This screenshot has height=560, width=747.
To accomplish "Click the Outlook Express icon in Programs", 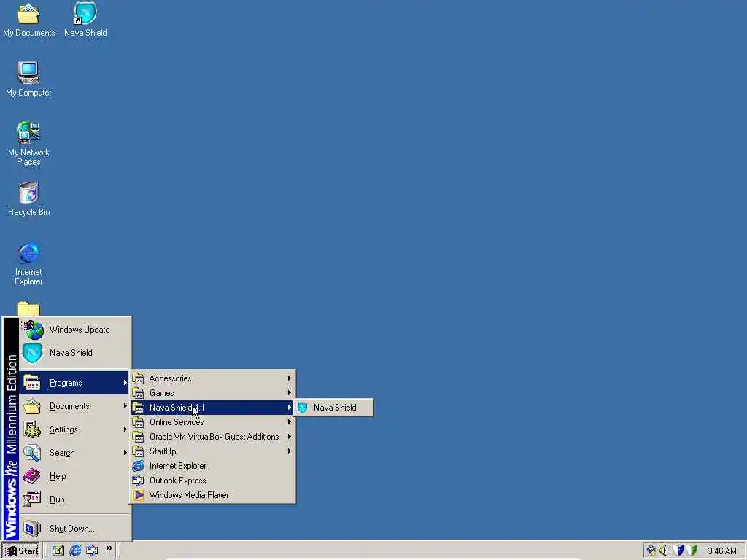I will pos(138,481).
